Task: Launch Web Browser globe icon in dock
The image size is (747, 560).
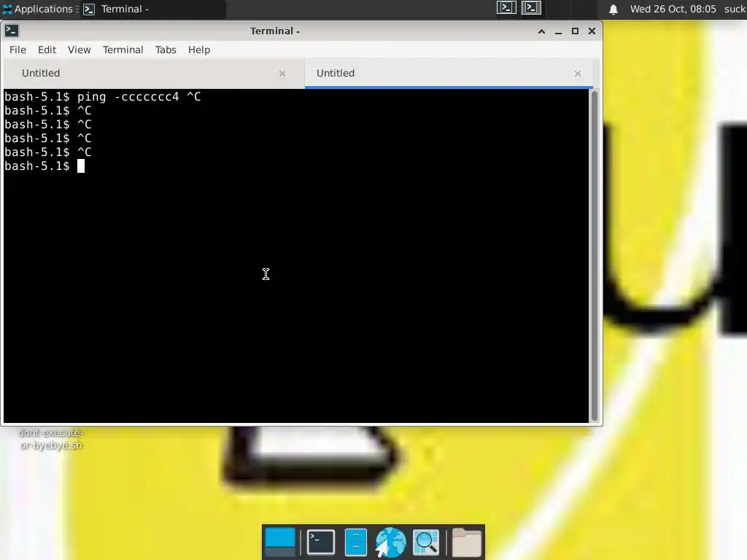Action: (x=391, y=542)
